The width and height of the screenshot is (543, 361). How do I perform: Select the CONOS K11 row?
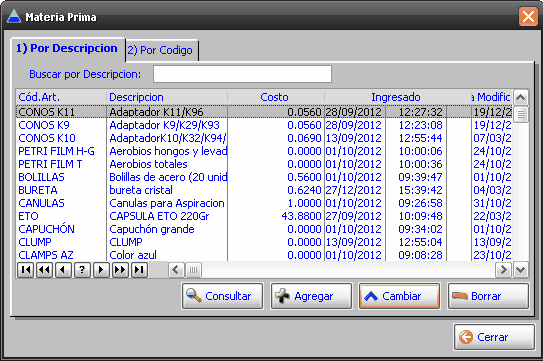click(264, 112)
